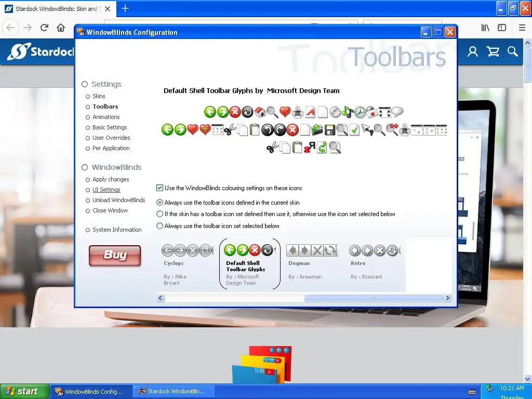The height and width of the screenshot is (399, 532).
Task: Click Unload WindowBlinds link
Action: pos(119,200)
